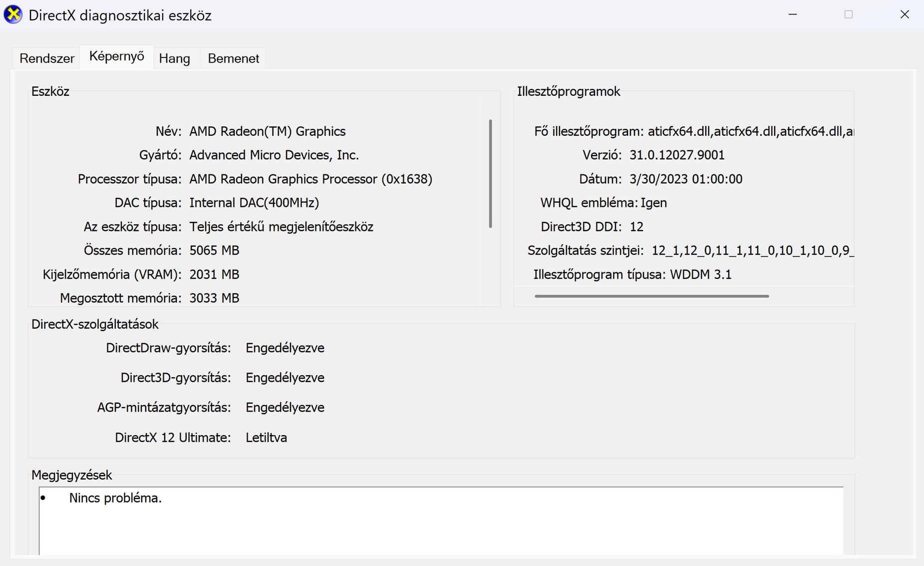Click the DirectX icon in the title bar
The height and width of the screenshot is (566, 924).
point(13,15)
